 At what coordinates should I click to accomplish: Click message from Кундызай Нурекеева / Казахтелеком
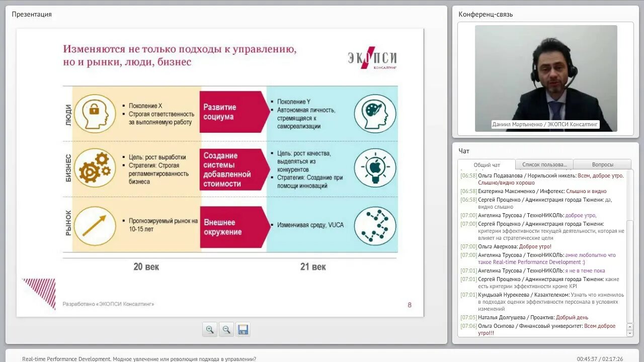[x=542, y=302]
